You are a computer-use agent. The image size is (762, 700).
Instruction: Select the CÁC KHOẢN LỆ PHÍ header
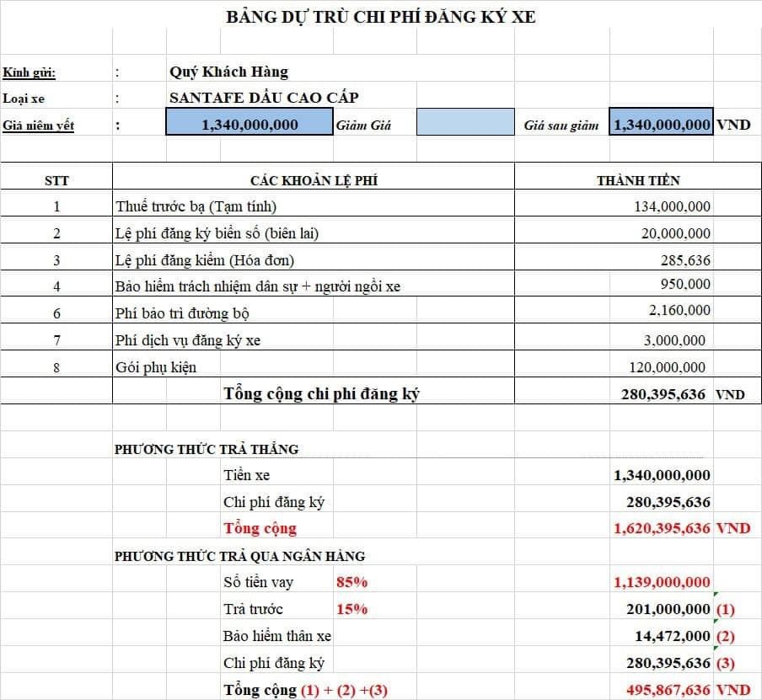pos(313,179)
